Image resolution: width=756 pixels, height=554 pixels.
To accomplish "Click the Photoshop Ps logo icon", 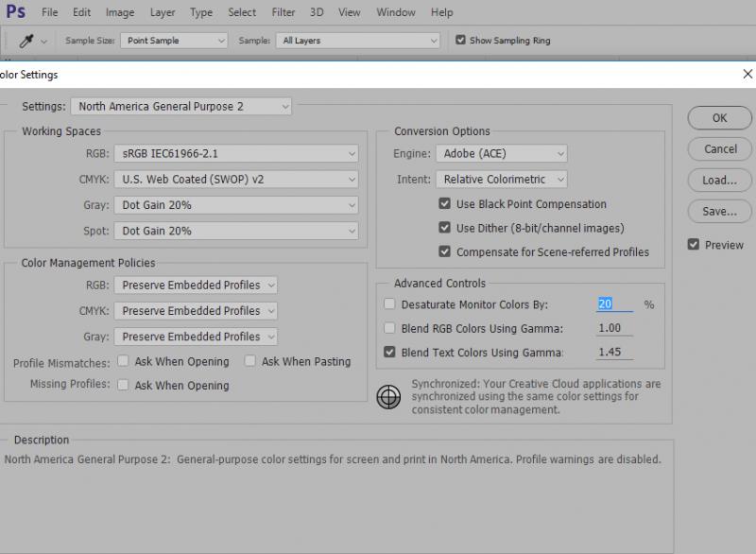I will [15, 10].
